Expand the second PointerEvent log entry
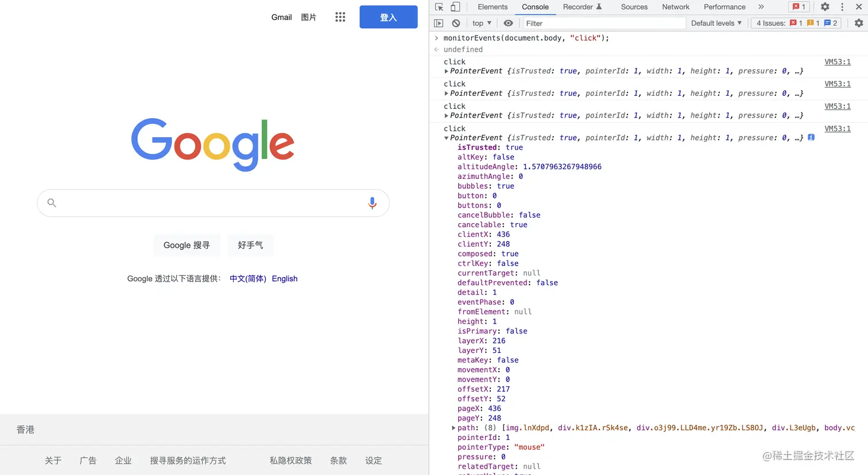 coord(446,93)
